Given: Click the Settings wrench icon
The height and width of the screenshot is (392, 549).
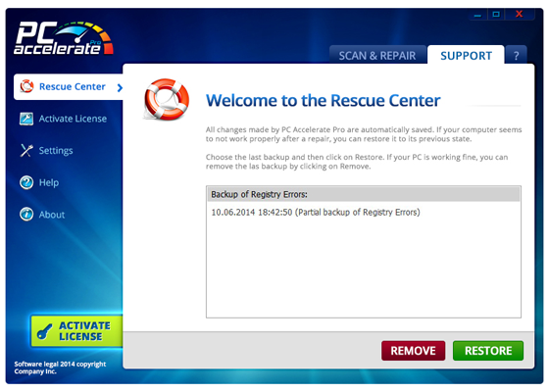Looking at the screenshot, I should pyautogui.click(x=26, y=151).
